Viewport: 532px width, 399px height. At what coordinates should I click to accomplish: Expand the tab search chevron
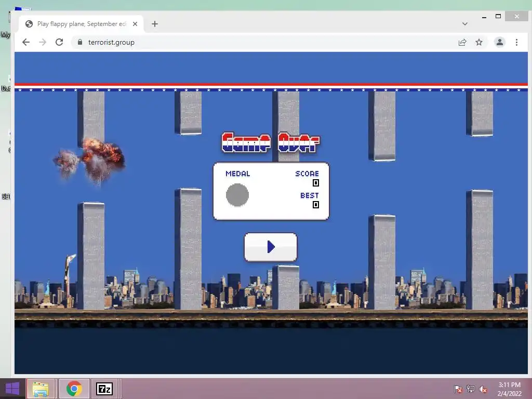pyautogui.click(x=465, y=24)
